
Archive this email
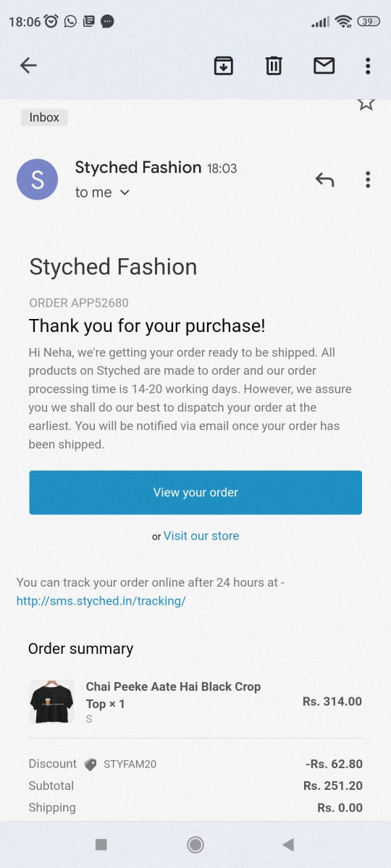click(x=223, y=66)
